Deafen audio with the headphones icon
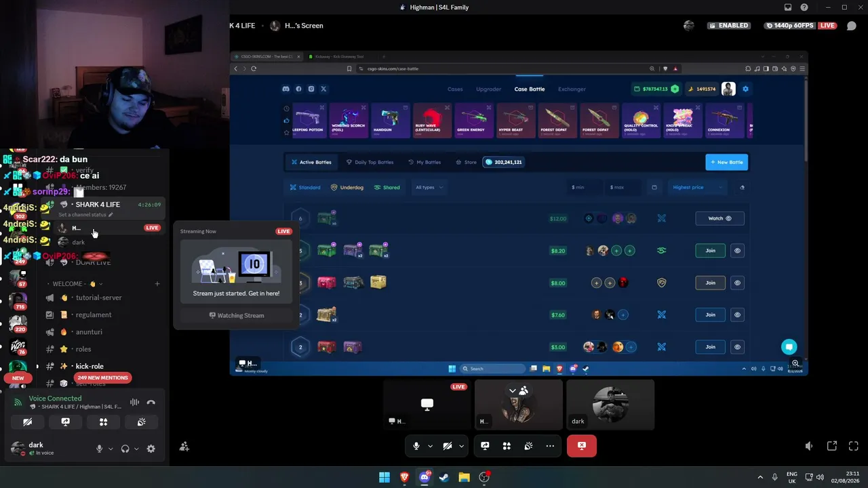Viewport: 868px width, 488px height. click(125, 449)
